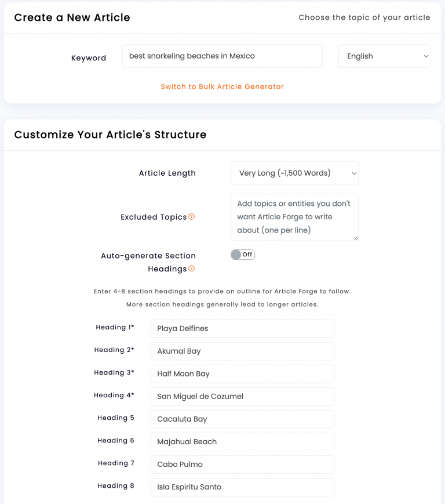Select Very Long article length option

(x=294, y=173)
